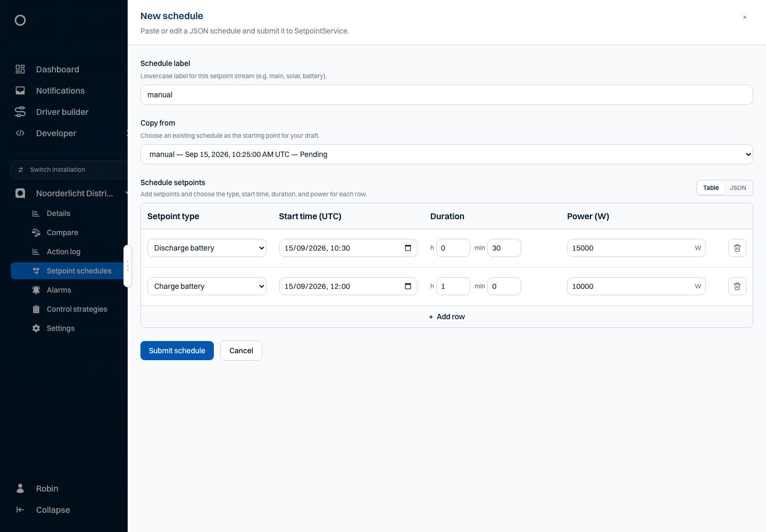Switch setpoints view to Table

coord(711,188)
